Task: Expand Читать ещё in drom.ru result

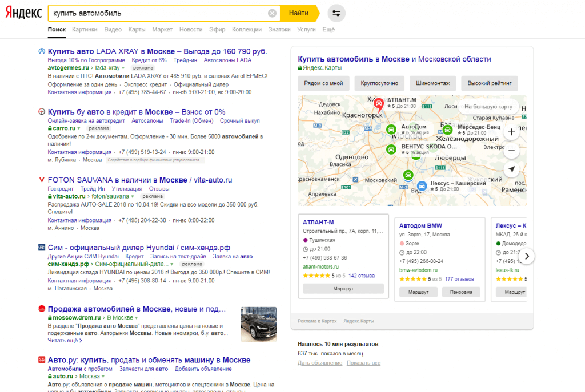Action: 65,340
